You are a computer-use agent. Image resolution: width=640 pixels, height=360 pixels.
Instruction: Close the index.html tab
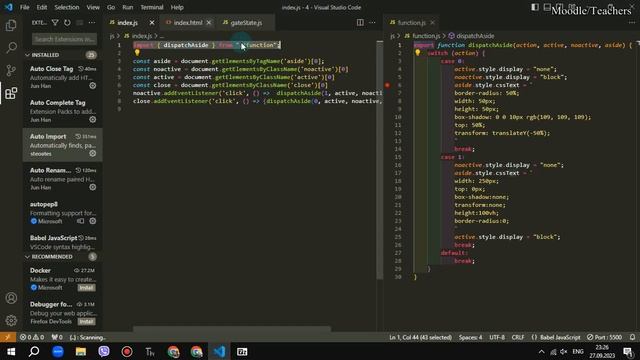pyautogui.click(x=209, y=22)
